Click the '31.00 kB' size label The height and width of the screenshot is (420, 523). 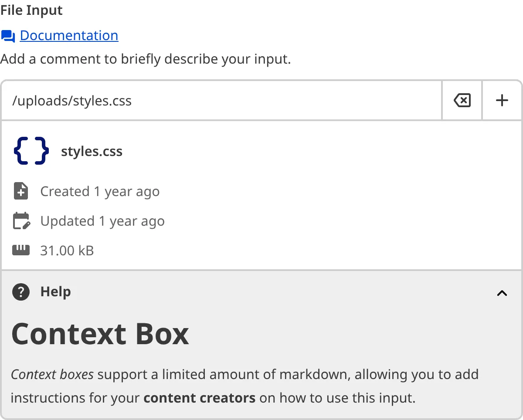[x=68, y=250]
